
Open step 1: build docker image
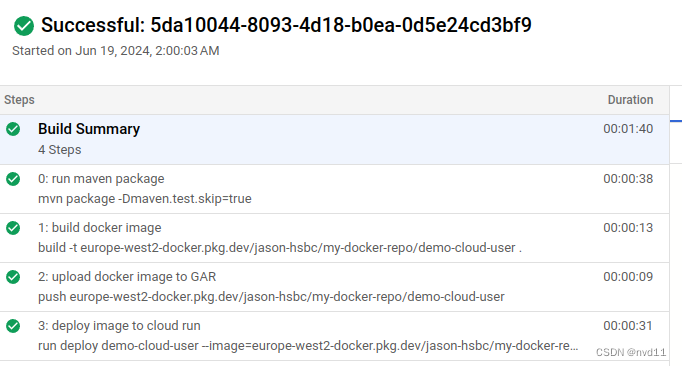coord(334,238)
